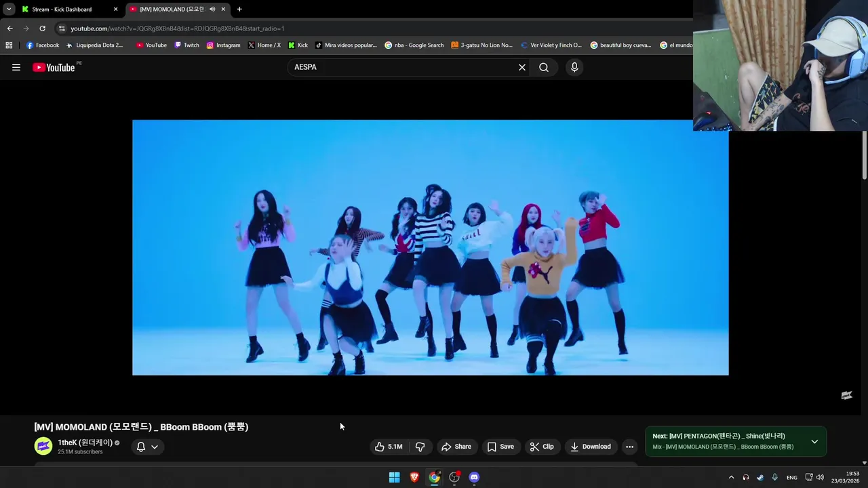Create a Clip of the video
Viewport: 868px width, 488px height.
(542, 447)
